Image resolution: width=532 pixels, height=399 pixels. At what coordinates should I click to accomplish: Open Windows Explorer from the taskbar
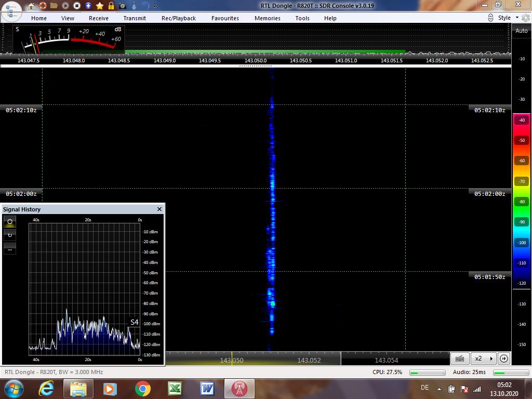point(78,389)
